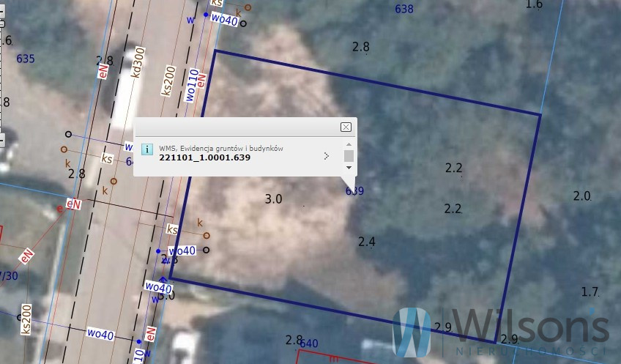Click the zoom slider handle on the left edge
The width and height of the screenshot is (621, 364).
pyautogui.click(x=2, y=24)
